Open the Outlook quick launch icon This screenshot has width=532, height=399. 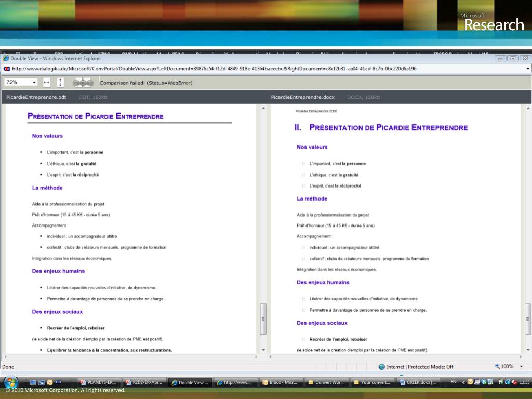click(50, 382)
